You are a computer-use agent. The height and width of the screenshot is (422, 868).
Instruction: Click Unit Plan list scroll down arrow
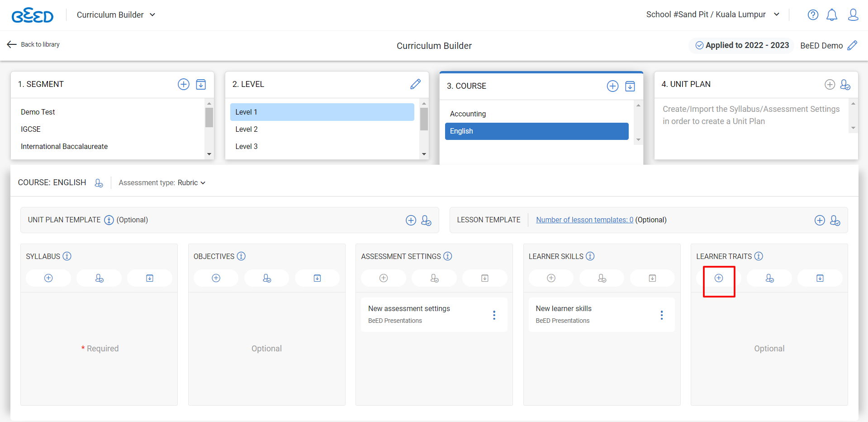(x=853, y=128)
